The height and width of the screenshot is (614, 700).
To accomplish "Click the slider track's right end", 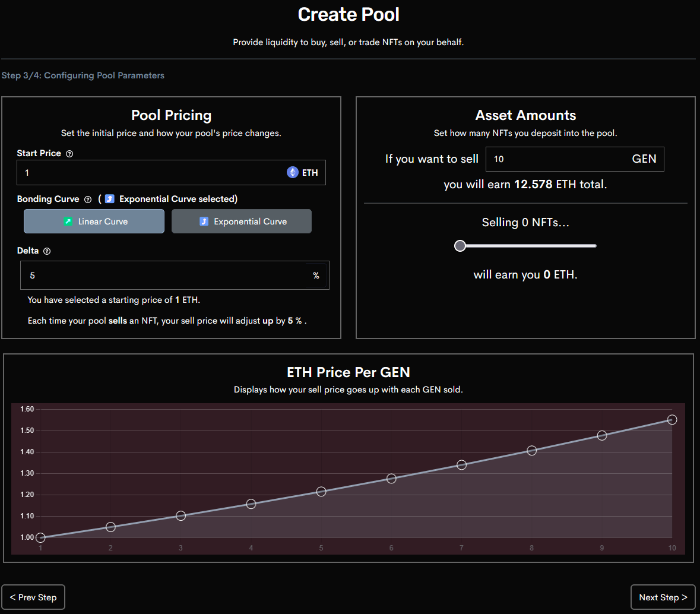I will coord(595,246).
